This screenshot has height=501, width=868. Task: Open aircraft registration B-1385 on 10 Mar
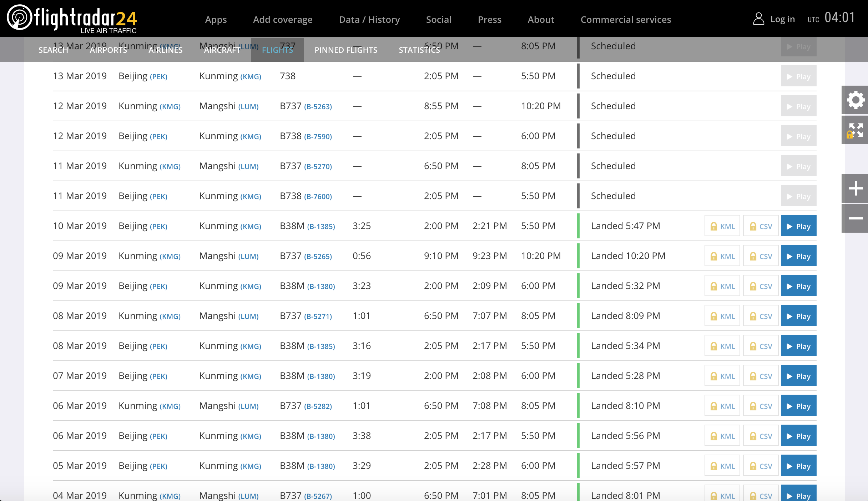tap(321, 227)
